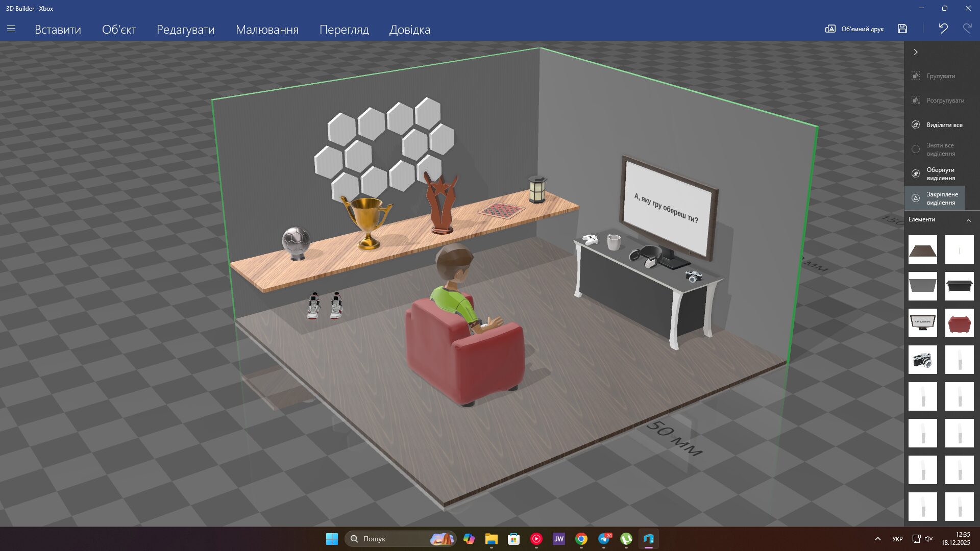Screen dimensions: 980x551
Task: Collapse the right side panel chevron
Action: coord(916,52)
